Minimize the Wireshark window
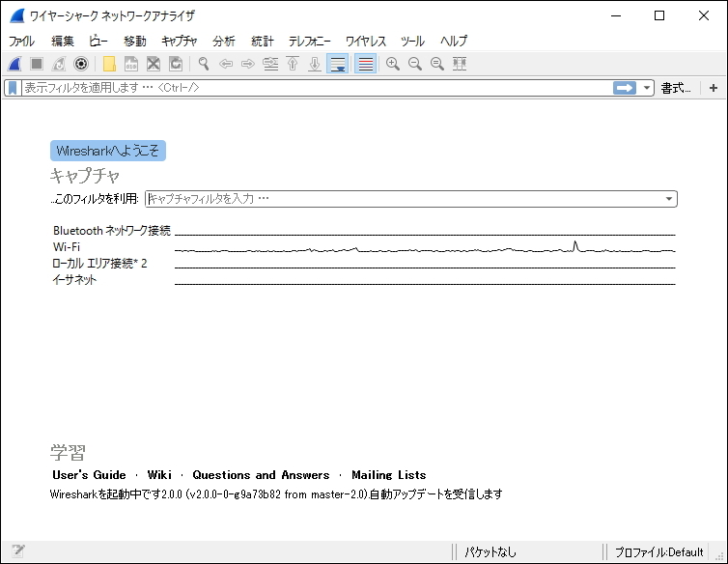The height and width of the screenshot is (564, 728). 616,15
